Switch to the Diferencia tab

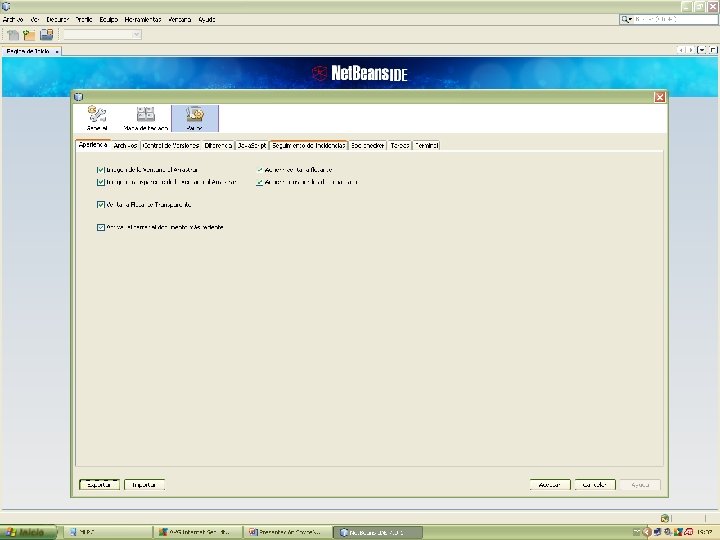click(218, 146)
